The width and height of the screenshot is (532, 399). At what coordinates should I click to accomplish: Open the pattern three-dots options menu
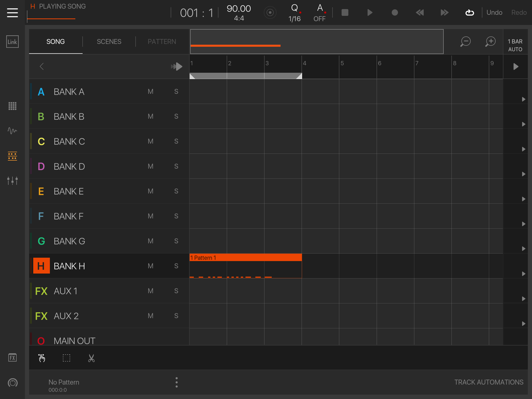click(x=177, y=382)
